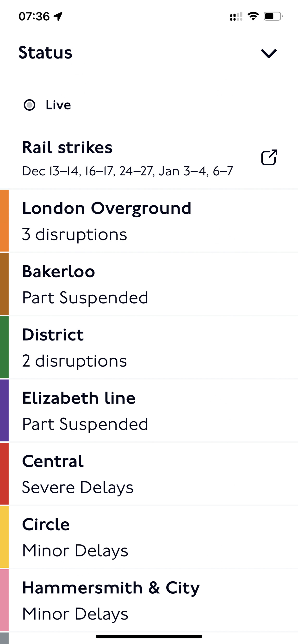This screenshot has width=298, height=644.
Task: Open the Rail strikes notice
Action: coord(149,158)
